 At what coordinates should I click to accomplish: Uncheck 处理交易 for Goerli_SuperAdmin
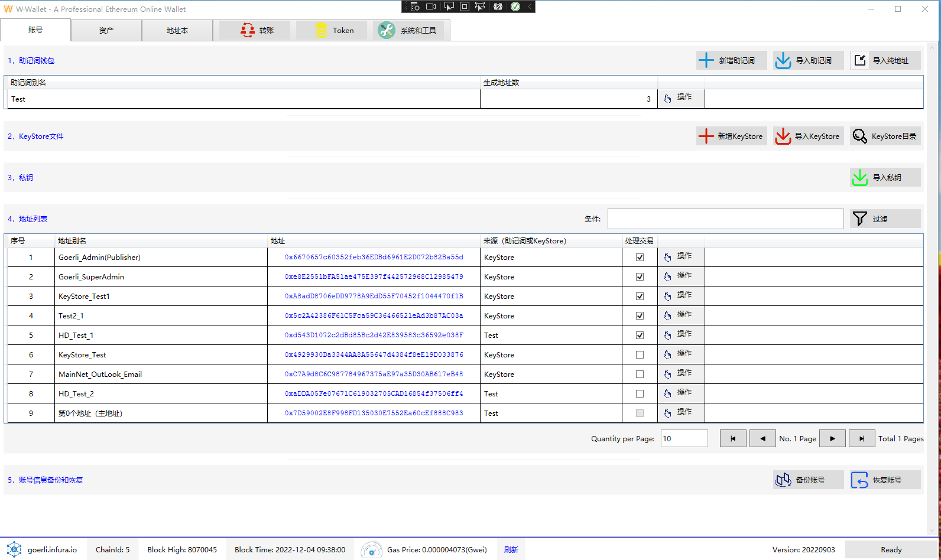pos(640,276)
